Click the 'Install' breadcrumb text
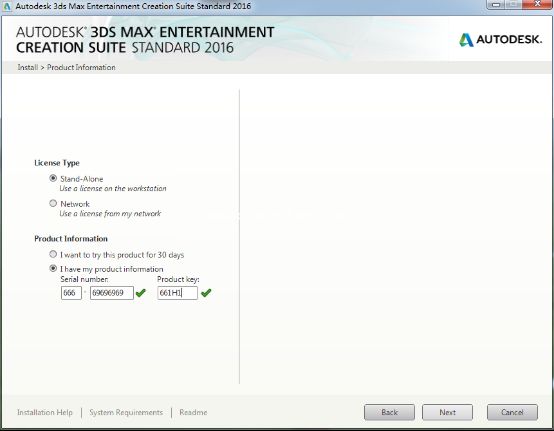 pos(28,67)
